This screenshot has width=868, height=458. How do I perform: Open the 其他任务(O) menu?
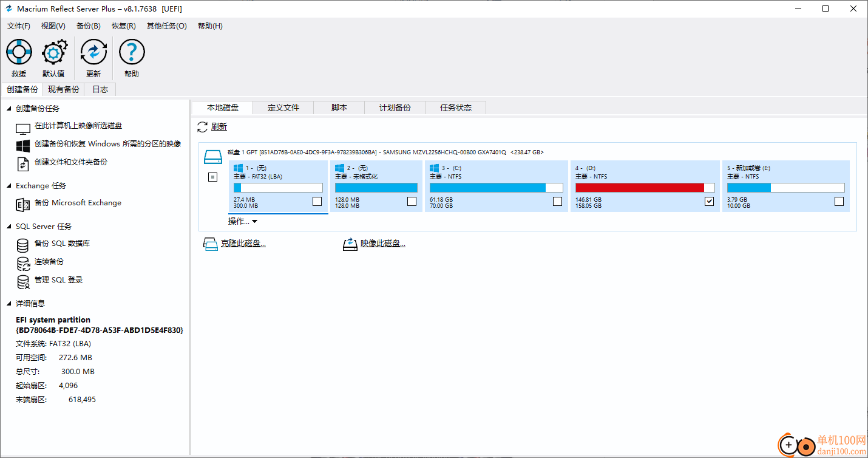167,26
